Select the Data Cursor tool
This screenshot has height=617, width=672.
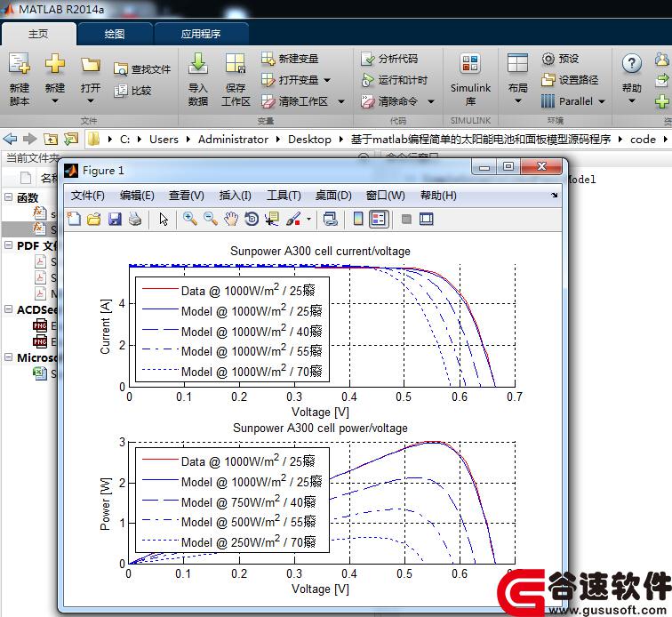272,219
